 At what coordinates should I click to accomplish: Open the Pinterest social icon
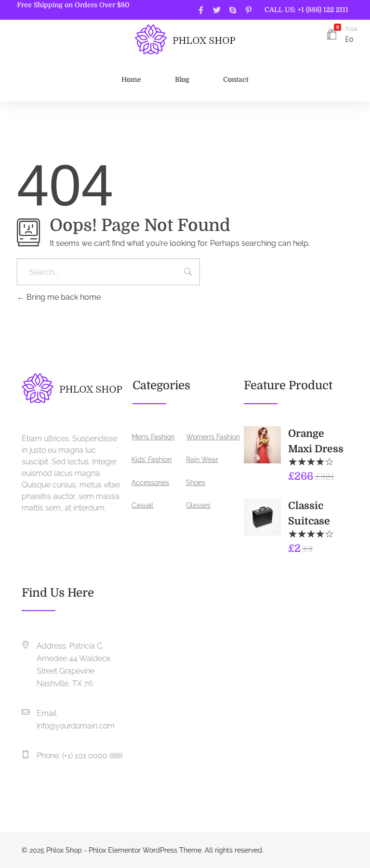(249, 10)
